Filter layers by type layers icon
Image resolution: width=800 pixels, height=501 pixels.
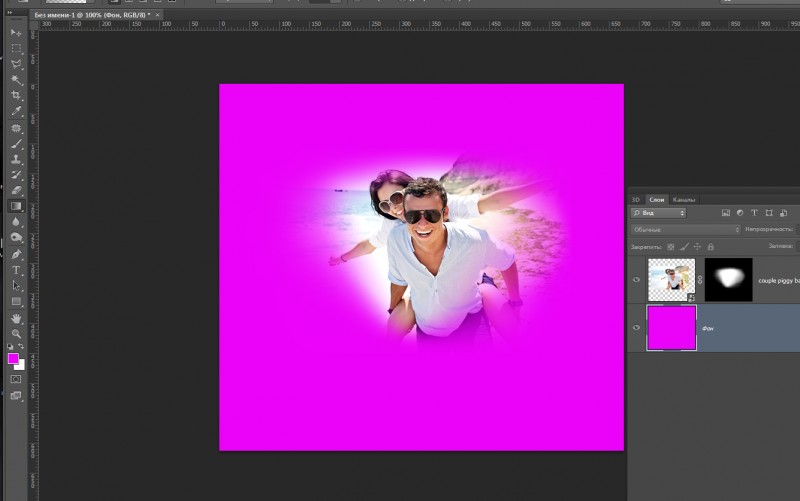click(754, 213)
